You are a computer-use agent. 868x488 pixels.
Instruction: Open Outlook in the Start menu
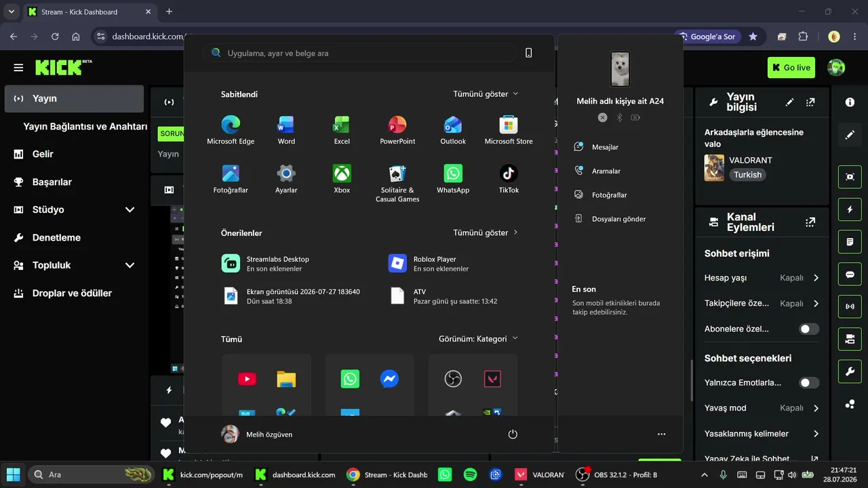453,130
